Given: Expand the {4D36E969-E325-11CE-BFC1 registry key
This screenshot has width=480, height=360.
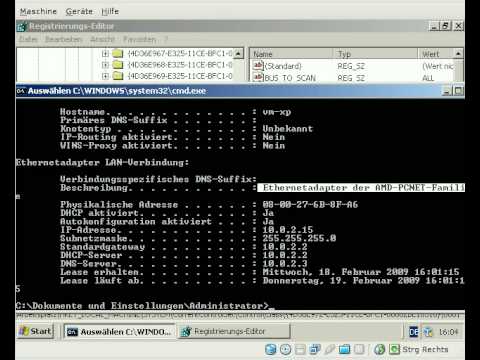Looking at the screenshot, I should [x=105, y=76].
